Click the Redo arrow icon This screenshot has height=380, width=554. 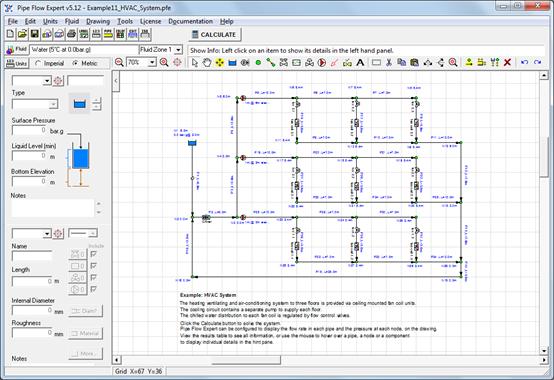(537, 63)
